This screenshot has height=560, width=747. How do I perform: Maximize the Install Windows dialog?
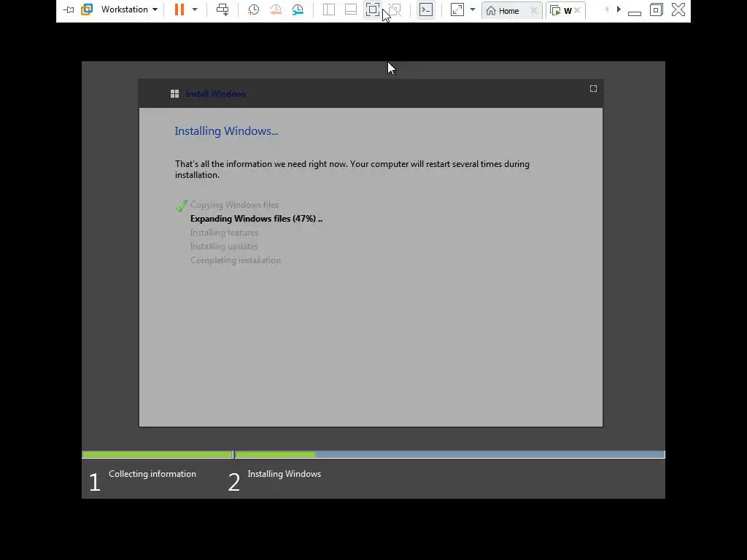pyautogui.click(x=593, y=88)
